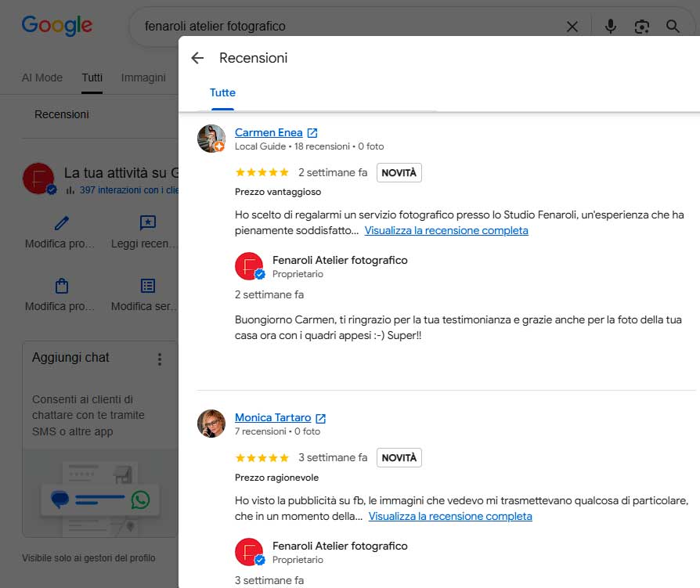Click Fenaroli owner logo in Carmen's reply

[250, 266]
